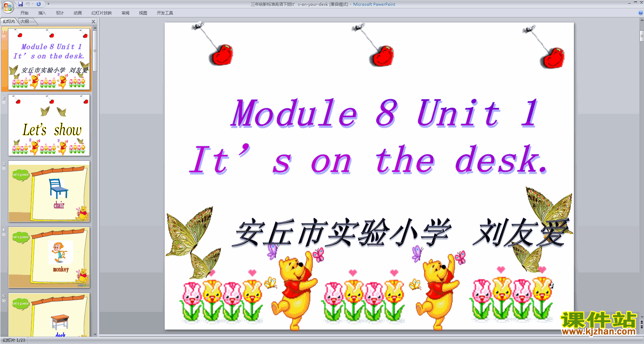Go to previous slide double-arrow button
The image size is (644, 344).
(x=642, y=322)
